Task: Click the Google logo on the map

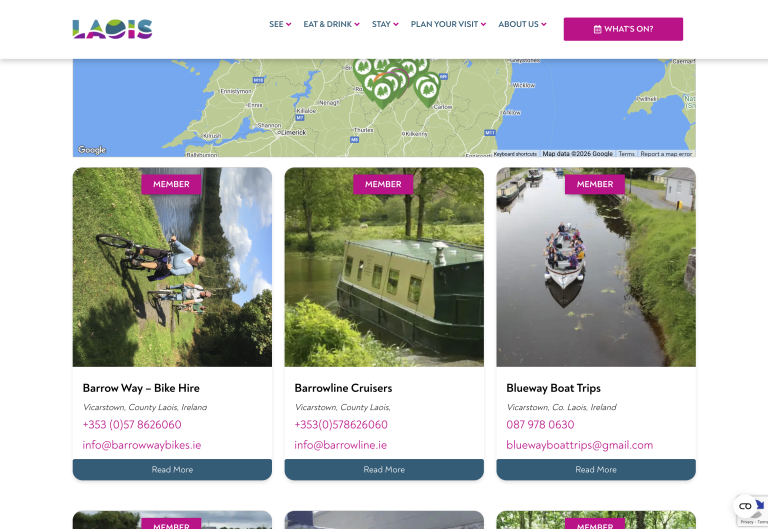Action: pyautogui.click(x=92, y=149)
